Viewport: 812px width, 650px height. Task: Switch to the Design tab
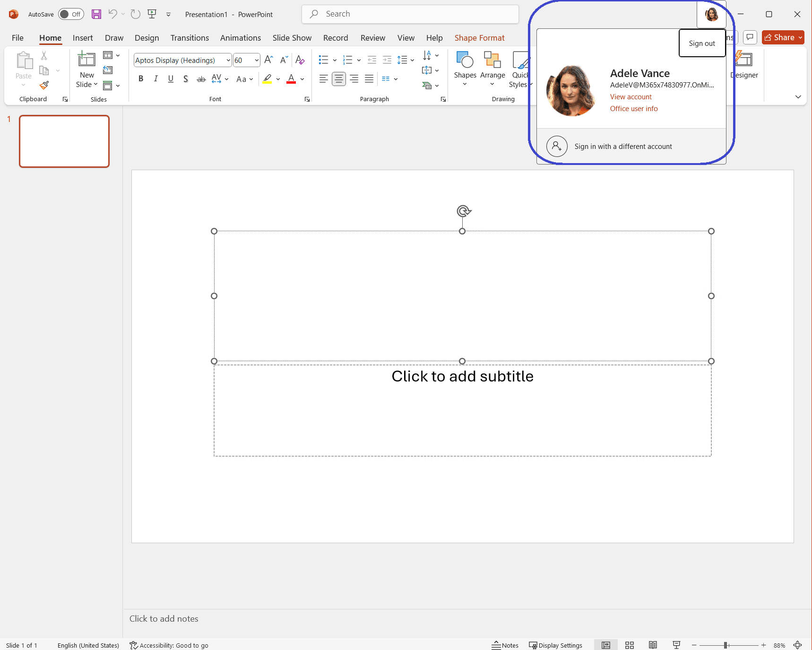[x=147, y=38]
